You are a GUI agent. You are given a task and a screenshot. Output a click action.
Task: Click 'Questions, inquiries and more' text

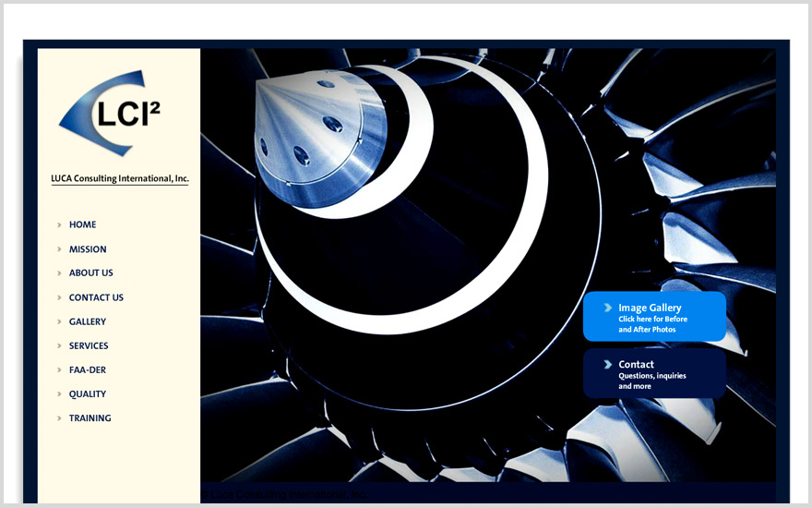click(x=652, y=381)
